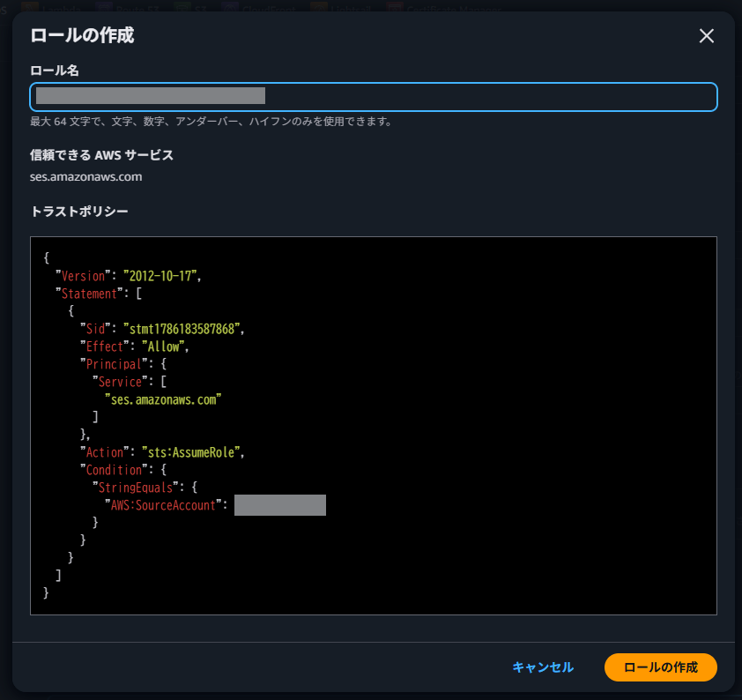Click the "ses.amazonaws.com" value in policy
Viewport: 742px width, 700px height.
tap(163, 399)
